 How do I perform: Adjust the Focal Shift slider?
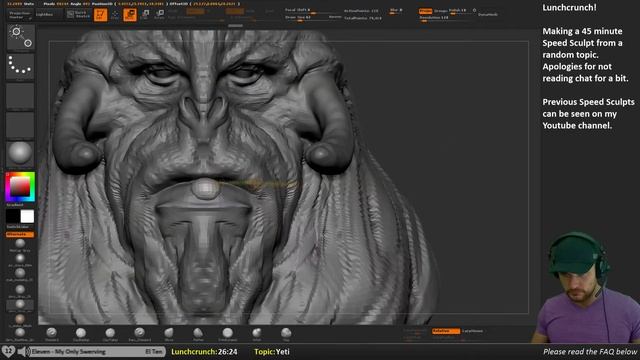pos(313,10)
